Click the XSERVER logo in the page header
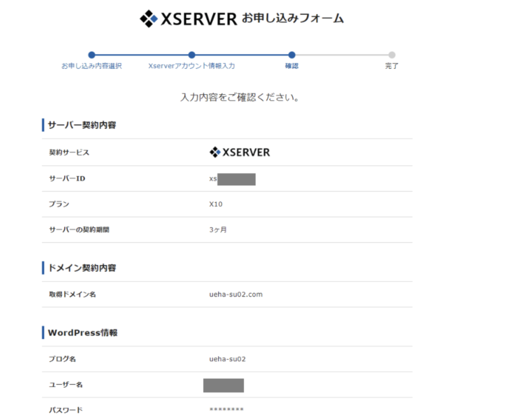The height and width of the screenshot is (420, 509). click(x=188, y=18)
